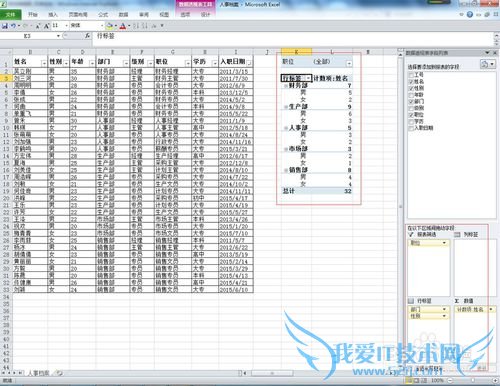Open the Name Box dropdown arrow
The image size is (500, 386).
58,36
